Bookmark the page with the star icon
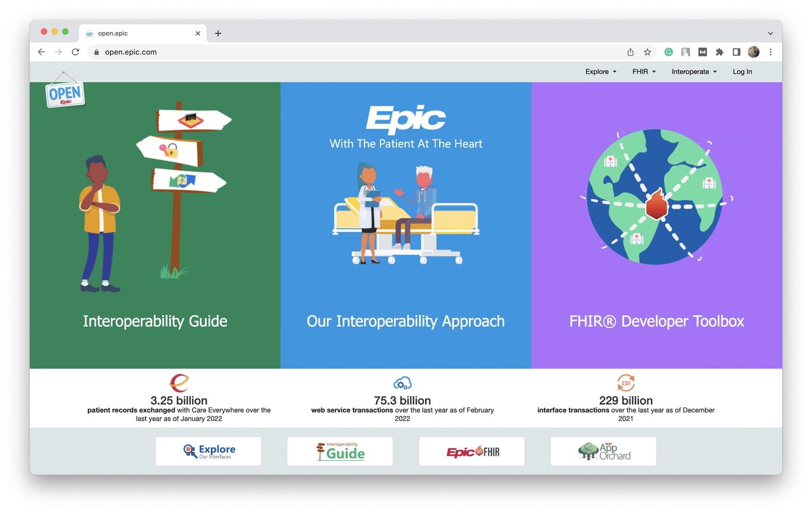The image size is (812, 514). pyautogui.click(x=647, y=52)
